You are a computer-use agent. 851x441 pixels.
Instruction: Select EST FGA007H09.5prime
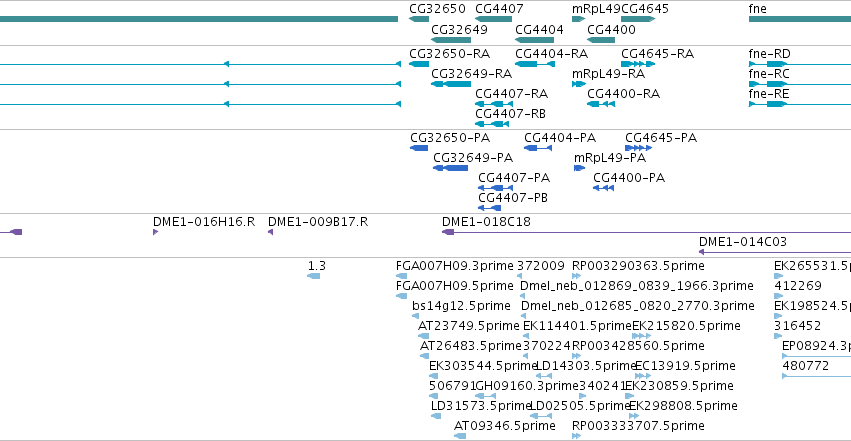(402, 296)
